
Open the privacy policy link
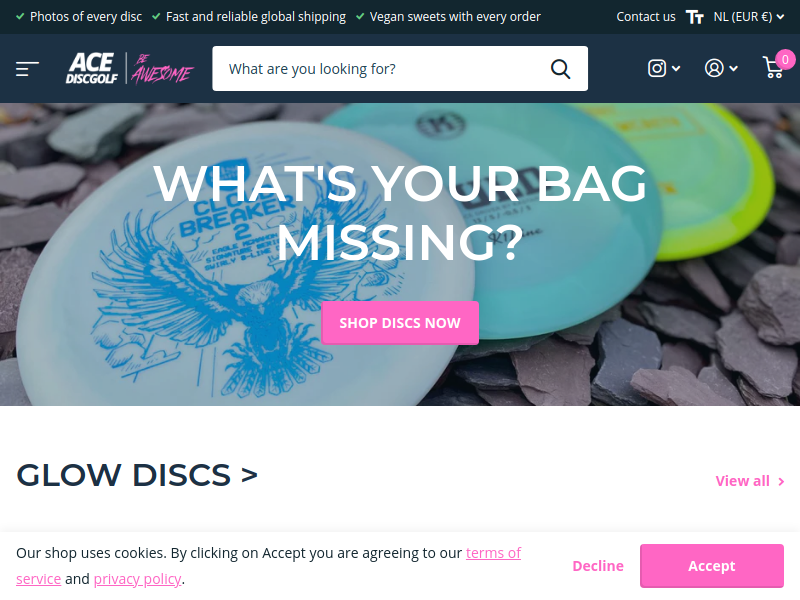pos(137,579)
